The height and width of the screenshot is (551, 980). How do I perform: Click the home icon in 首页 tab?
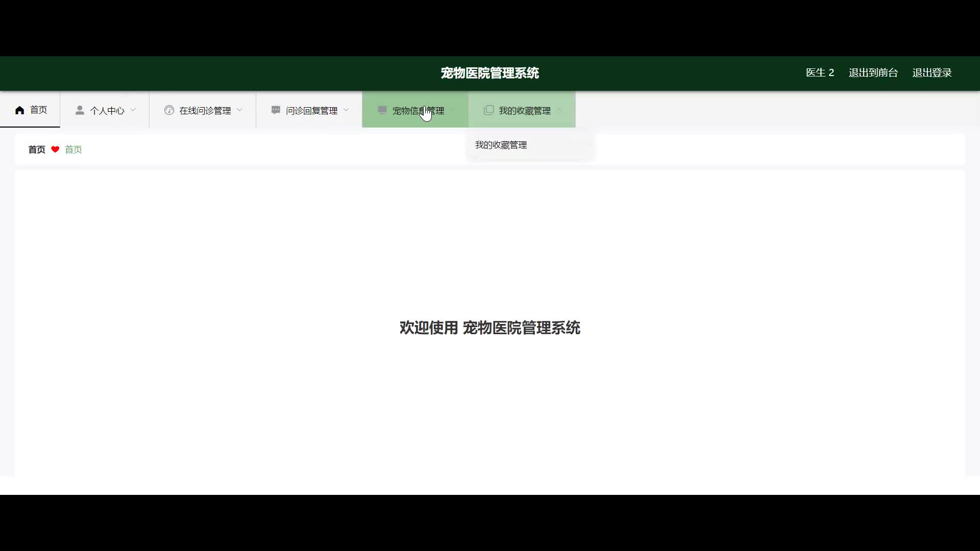20,110
